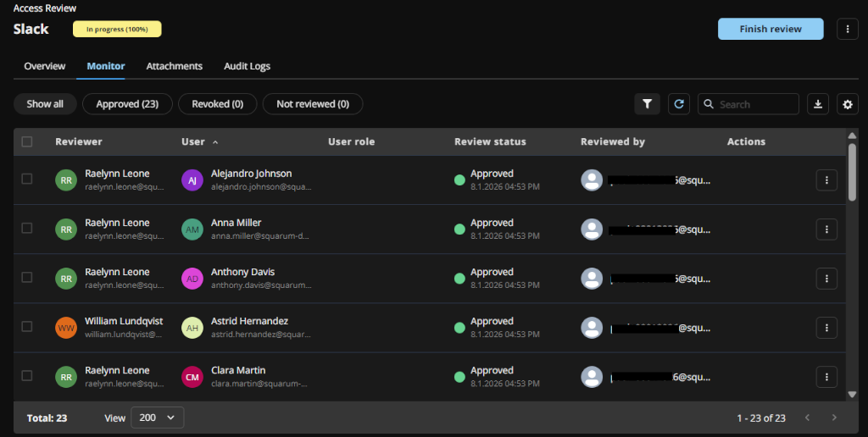Image resolution: width=868 pixels, height=437 pixels.
Task: Click the Total: 23 label
Action: tap(47, 418)
